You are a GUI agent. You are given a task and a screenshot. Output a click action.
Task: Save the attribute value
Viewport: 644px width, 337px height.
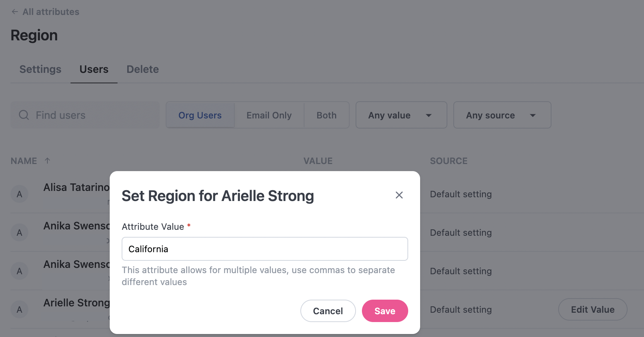[385, 311]
